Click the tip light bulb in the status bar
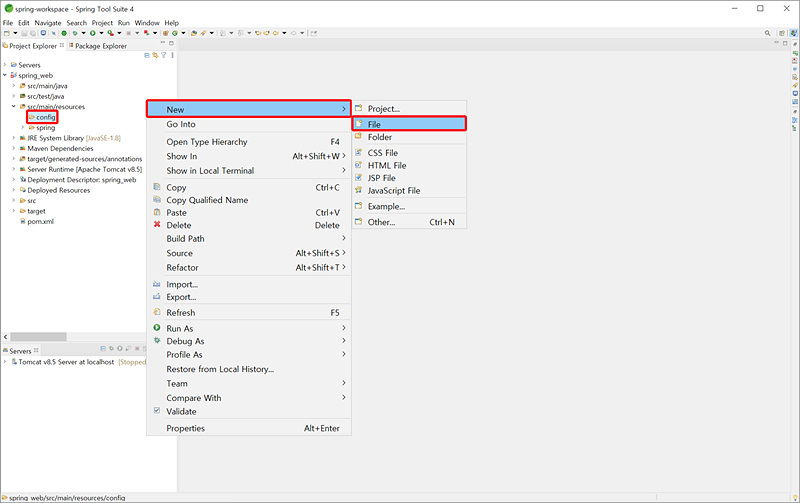Screen dimensions: 800x503 (795, 497)
